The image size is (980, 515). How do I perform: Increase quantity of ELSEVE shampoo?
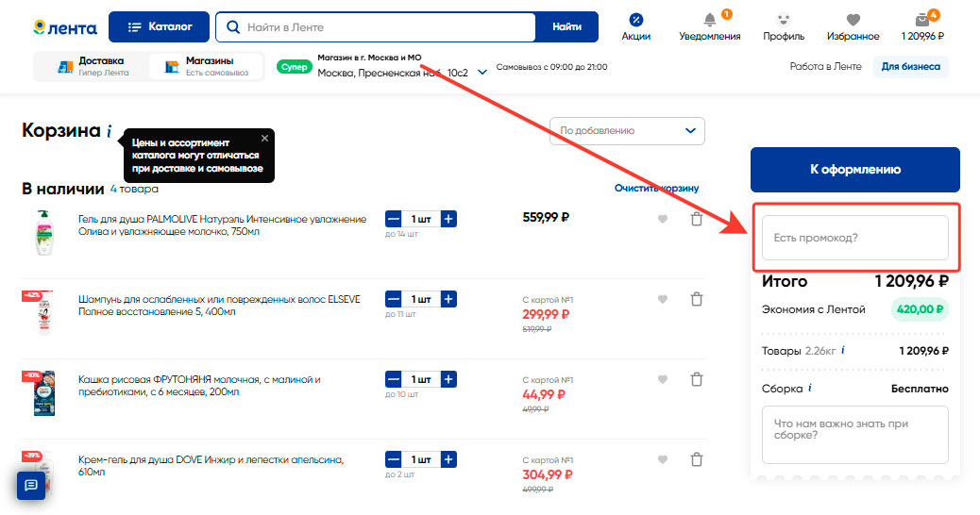448,299
